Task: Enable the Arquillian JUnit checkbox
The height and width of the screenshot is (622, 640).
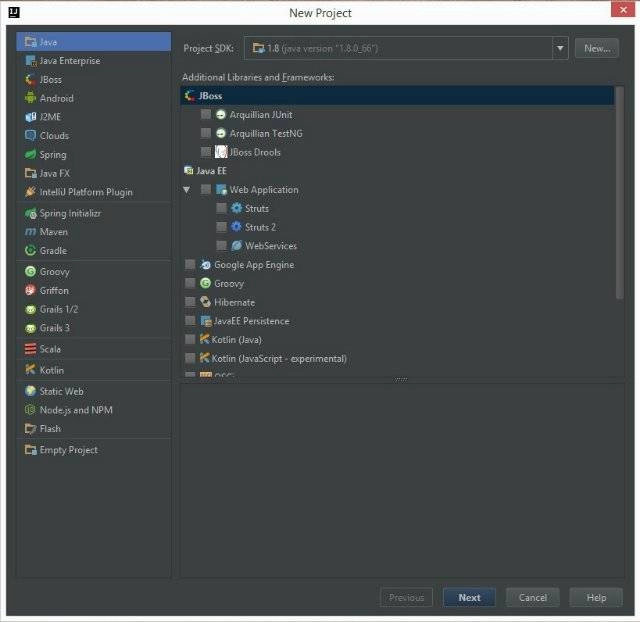Action: click(x=206, y=114)
